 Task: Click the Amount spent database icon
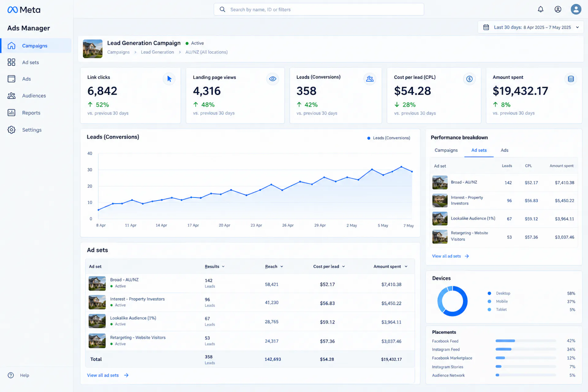(x=571, y=79)
